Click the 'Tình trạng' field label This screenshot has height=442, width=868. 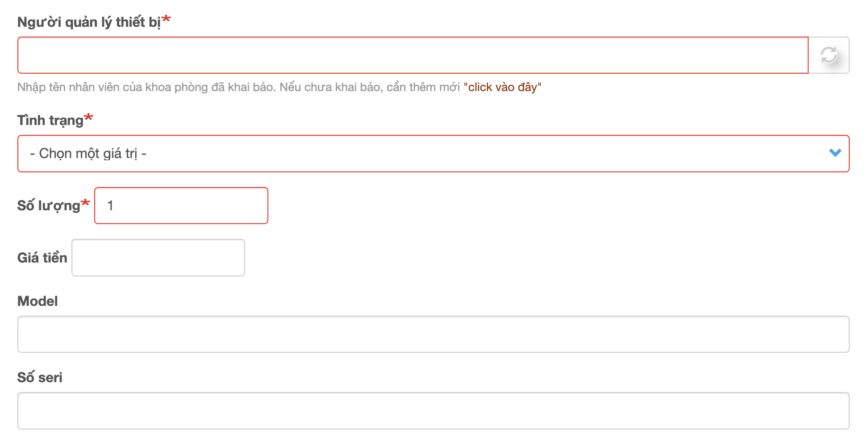point(50,121)
